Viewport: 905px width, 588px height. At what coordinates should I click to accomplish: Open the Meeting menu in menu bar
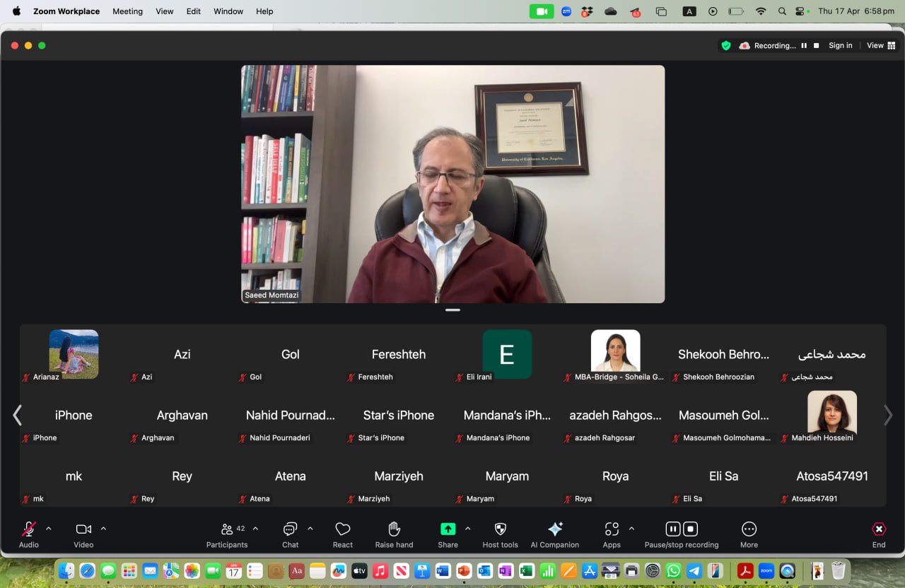(x=127, y=11)
